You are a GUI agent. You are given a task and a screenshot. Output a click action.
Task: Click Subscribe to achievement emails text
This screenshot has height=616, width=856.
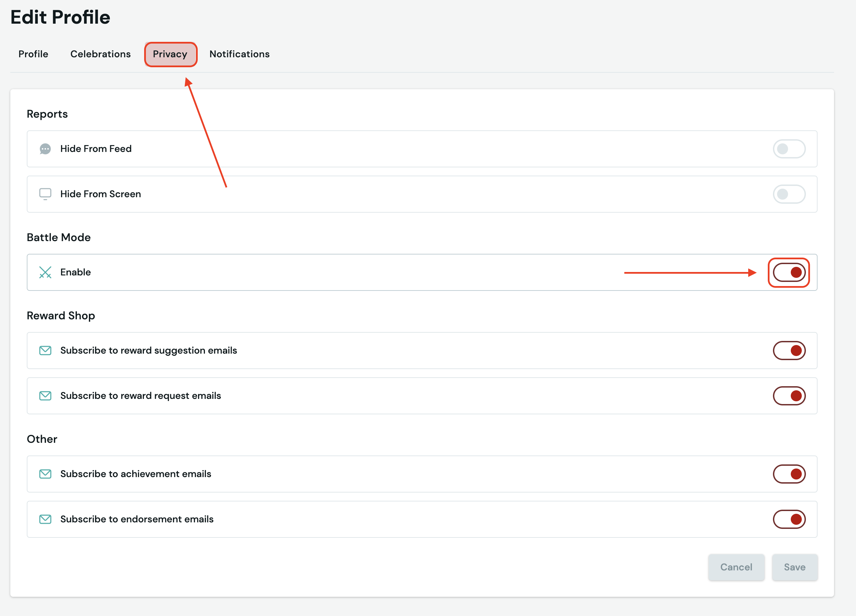coord(136,474)
